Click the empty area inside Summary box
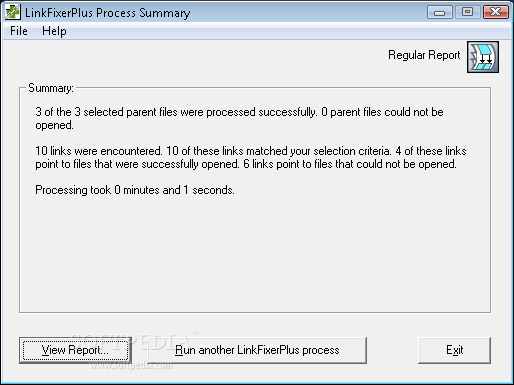Screen dimensions: 514x385 coord(255,253)
